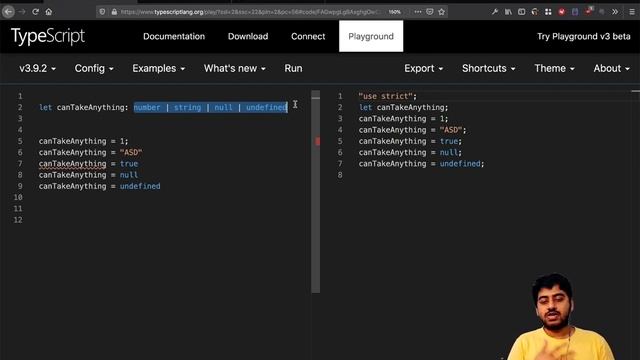The image size is (640, 360).
Task: Go to the Download page
Action: pyautogui.click(x=248, y=36)
